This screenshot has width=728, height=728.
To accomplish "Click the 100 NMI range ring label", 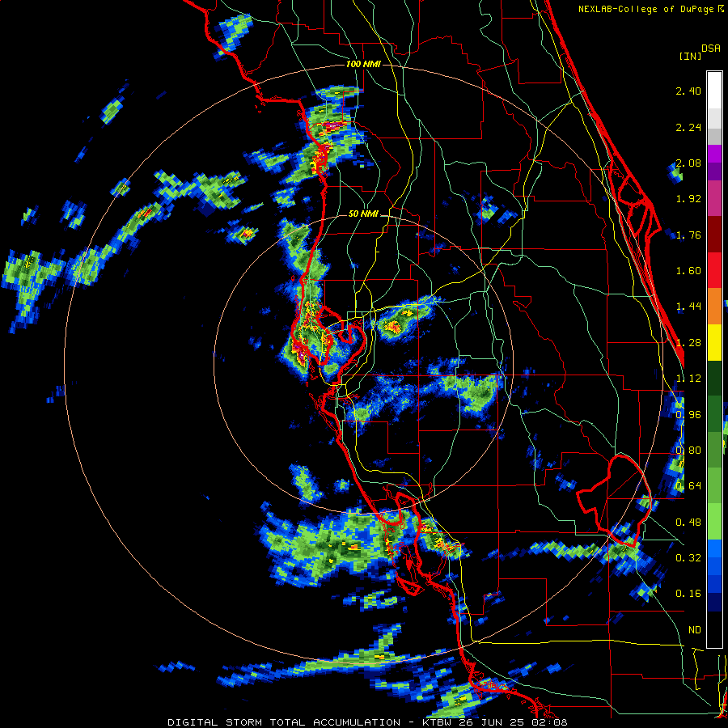I will click(x=363, y=64).
